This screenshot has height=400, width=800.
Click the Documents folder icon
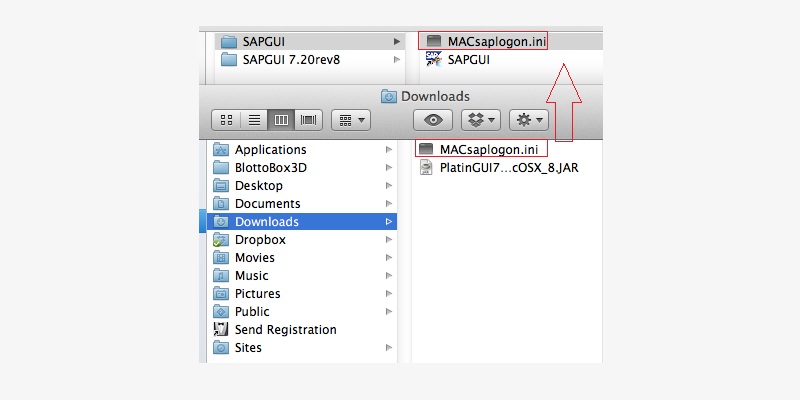click(x=221, y=203)
